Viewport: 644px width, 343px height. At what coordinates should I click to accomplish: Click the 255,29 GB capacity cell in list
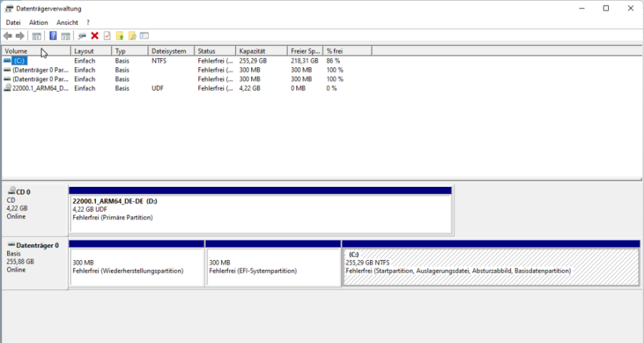click(x=253, y=61)
